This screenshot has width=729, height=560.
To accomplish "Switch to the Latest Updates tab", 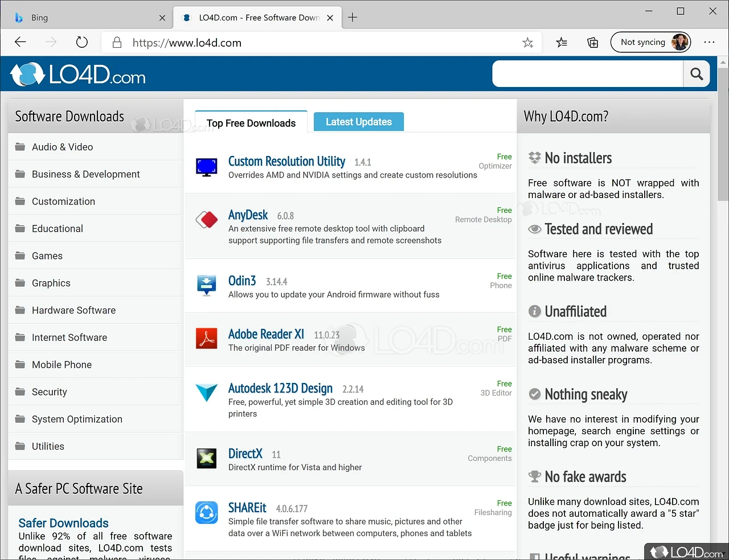I will [x=359, y=122].
